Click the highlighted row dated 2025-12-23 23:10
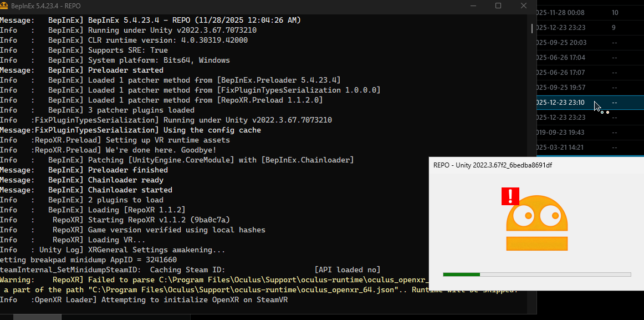The width and height of the screenshot is (644, 320). [x=560, y=103]
